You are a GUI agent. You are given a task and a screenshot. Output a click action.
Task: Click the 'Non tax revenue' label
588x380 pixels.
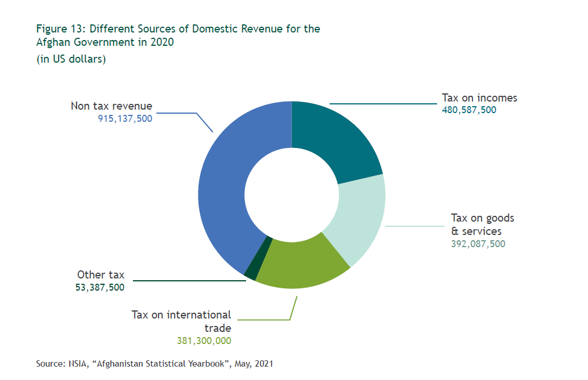pos(111,106)
